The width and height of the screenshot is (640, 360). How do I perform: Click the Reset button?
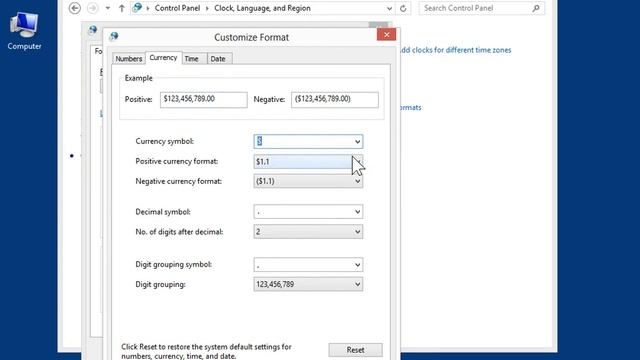pyautogui.click(x=356, y=350)
